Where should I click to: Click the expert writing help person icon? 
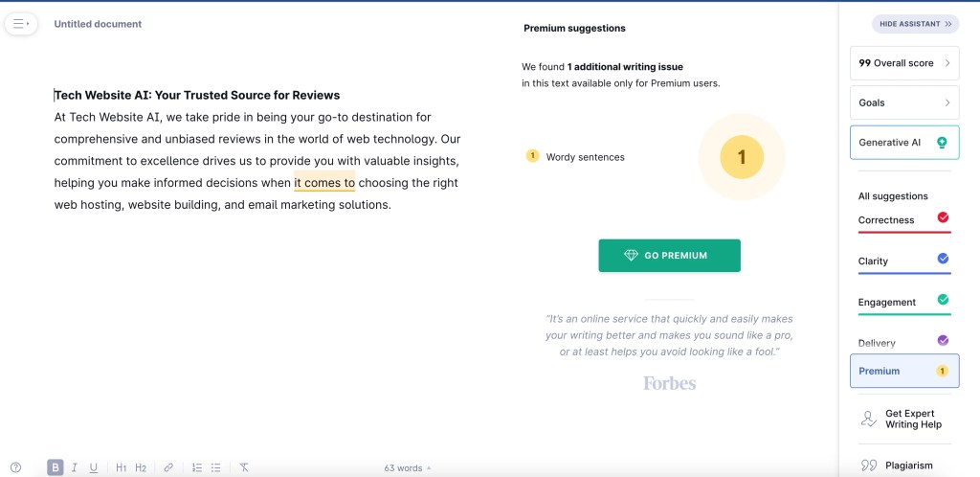coord(868,419)
